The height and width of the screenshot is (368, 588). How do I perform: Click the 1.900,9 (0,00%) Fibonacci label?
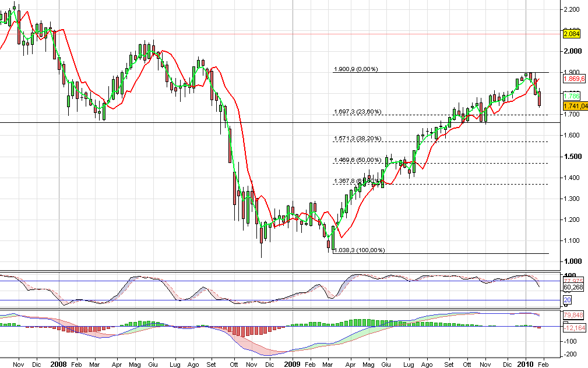355,69
